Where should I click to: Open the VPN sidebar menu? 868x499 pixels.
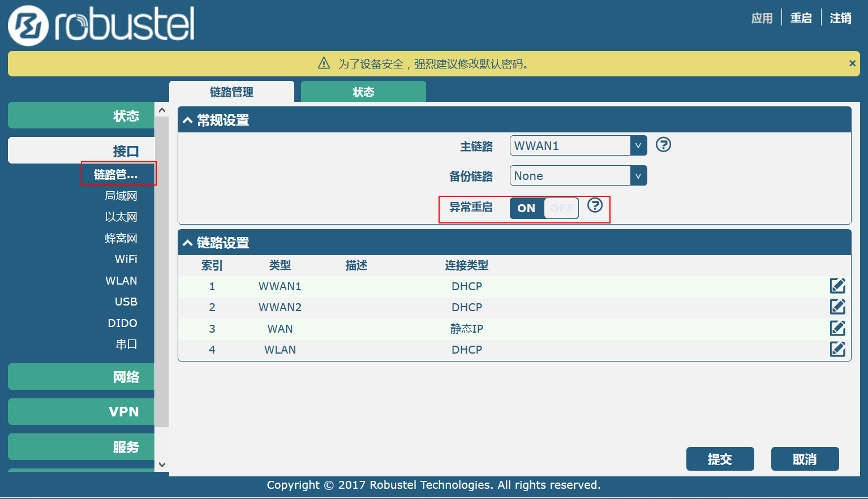(x=81, y=411)
